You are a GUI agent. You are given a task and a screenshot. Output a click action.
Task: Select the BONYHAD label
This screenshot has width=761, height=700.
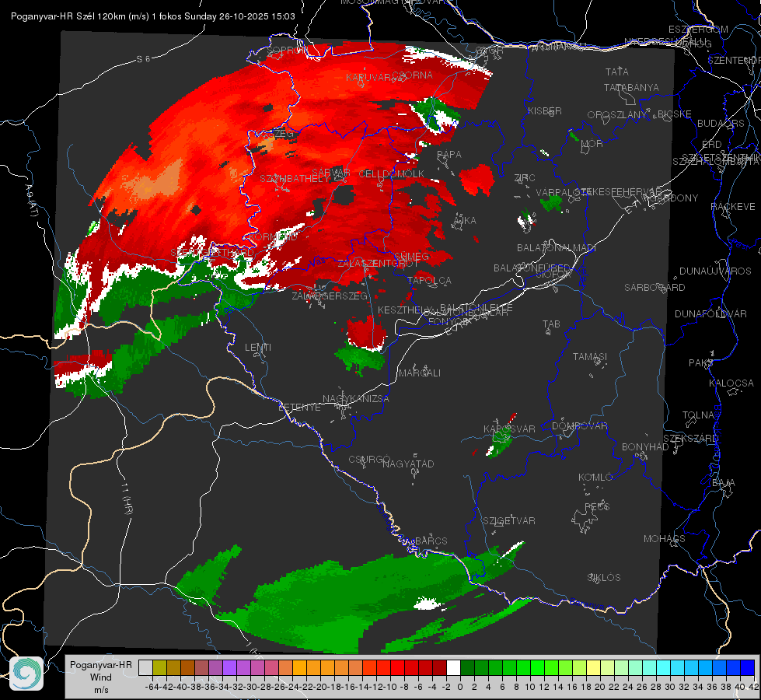click(645, 446)
